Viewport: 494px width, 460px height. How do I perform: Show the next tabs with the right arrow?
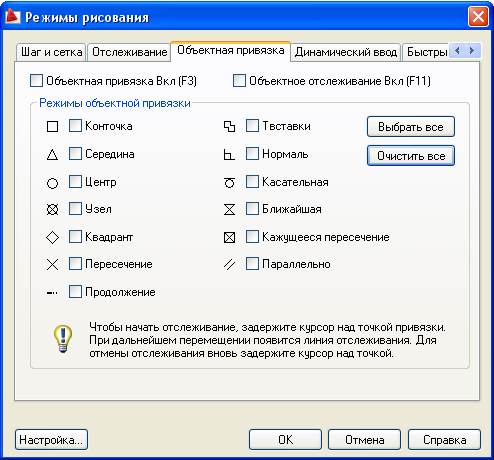471,51
